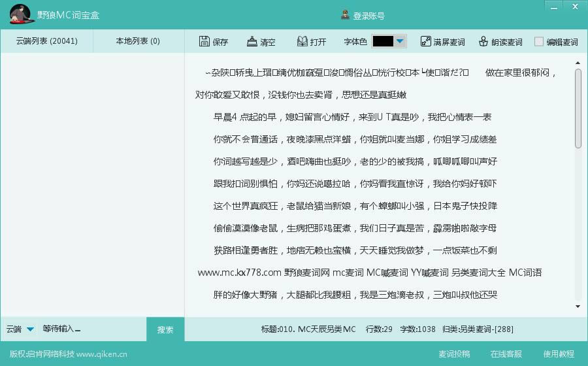Click the 保存 (Save) floppy disk icon

(x=204, y=41)
